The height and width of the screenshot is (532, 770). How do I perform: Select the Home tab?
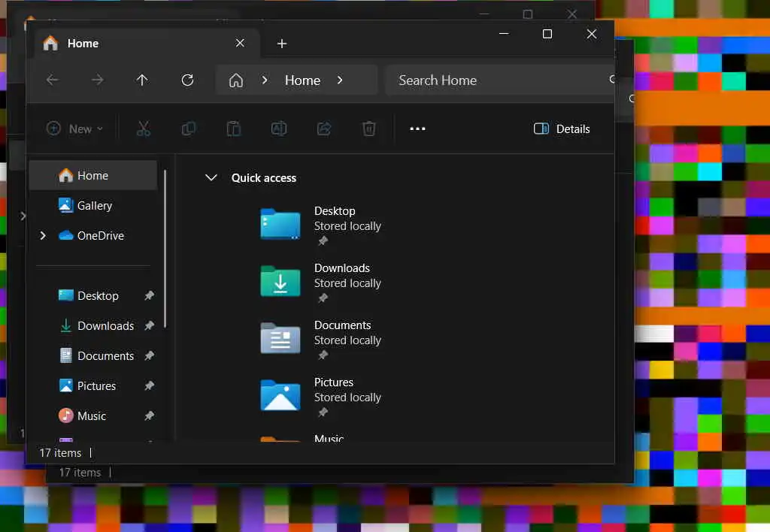(x=147, y=43)
